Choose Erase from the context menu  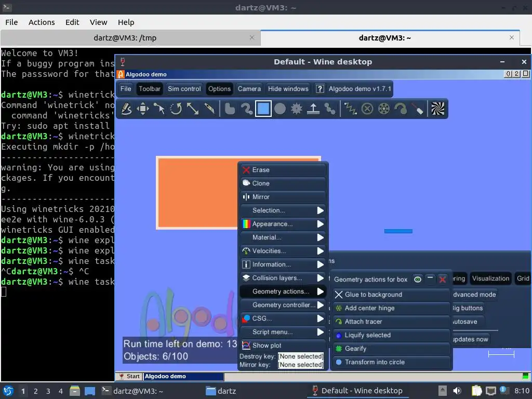coord(283,170)
